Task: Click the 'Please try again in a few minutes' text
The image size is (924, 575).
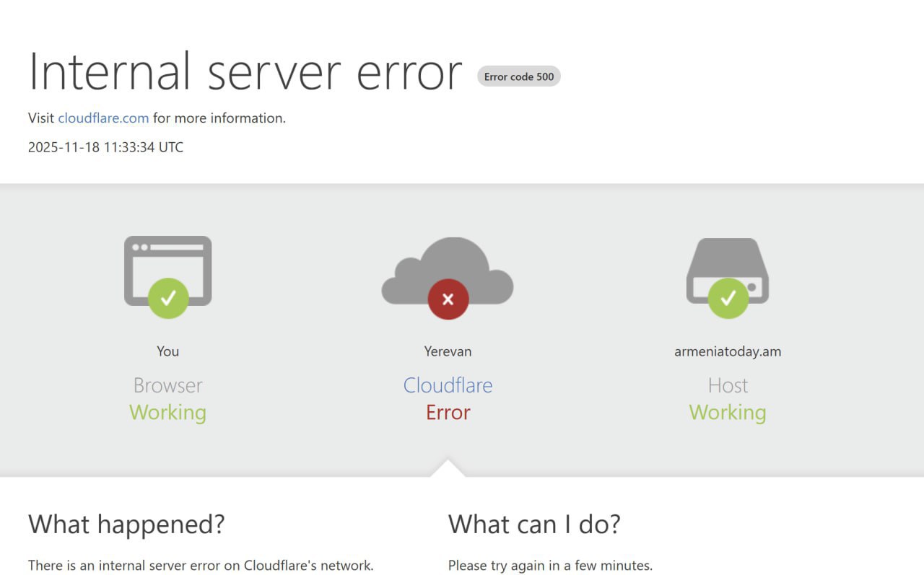Action: click(550, 566)
